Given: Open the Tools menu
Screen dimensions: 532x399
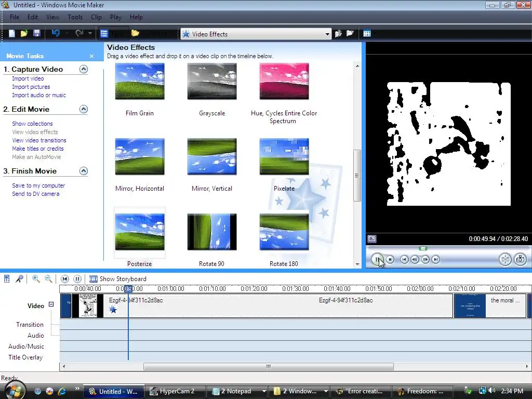Looking at the screenshot, I should pyautogui.click(x=75, y=17).
